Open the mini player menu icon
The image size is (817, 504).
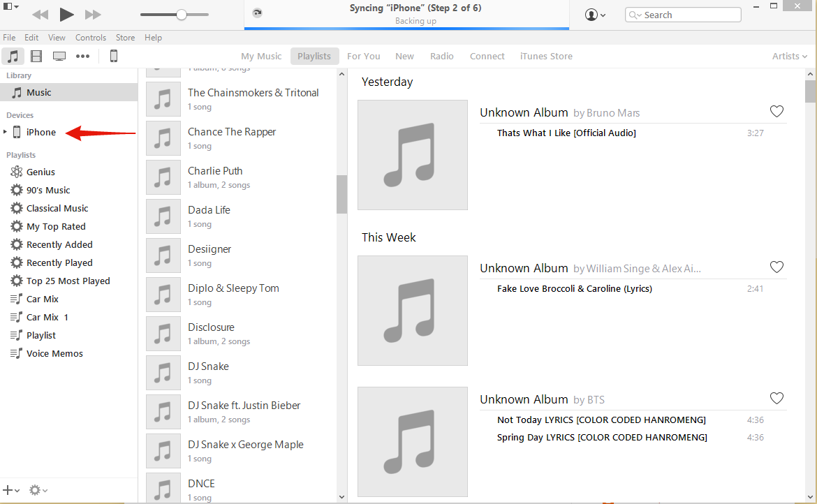tap(11, 7)
